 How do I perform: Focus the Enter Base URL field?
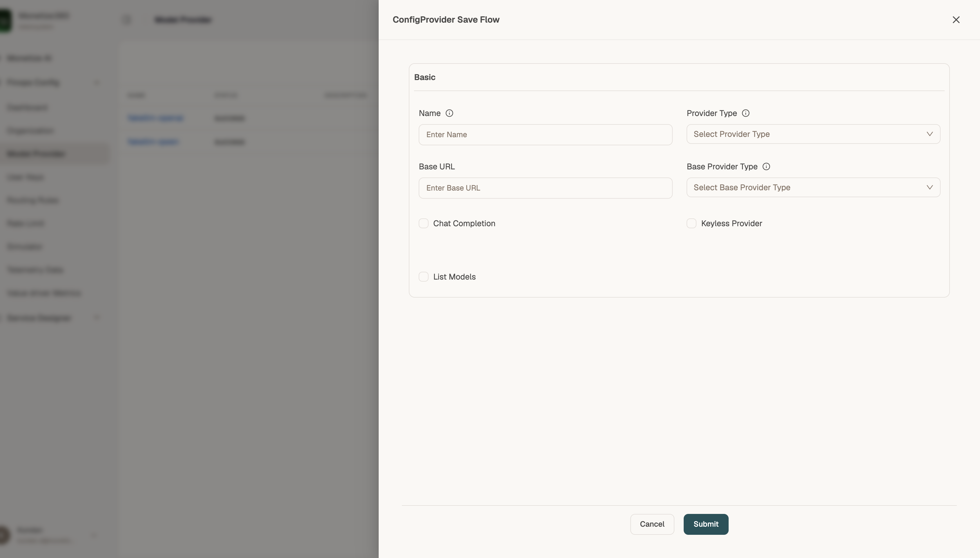[545, 188]
